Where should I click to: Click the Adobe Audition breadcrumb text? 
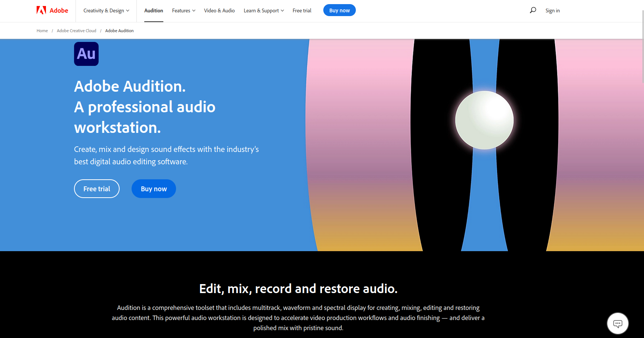click(x=119, y=31)
